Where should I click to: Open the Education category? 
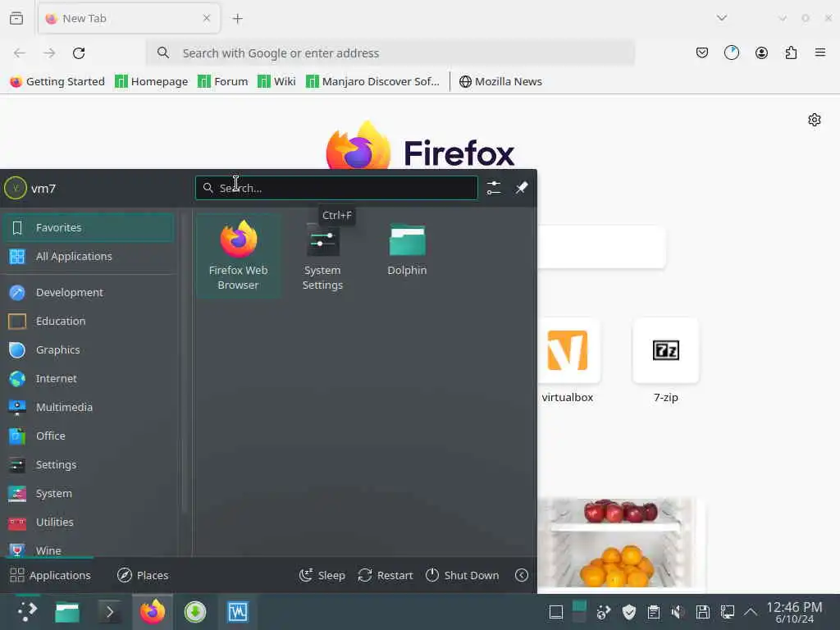pyautogui.click(x=88, y=322)
